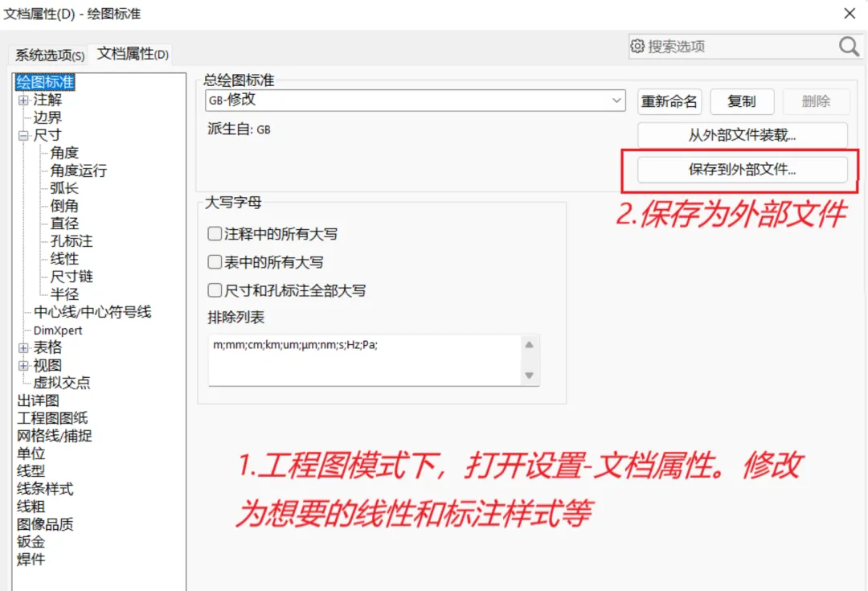This screenshot has width=868, height=591.
Task: Check 尺寸和孔标注全部大写 option
Action: [x=215, y=290]
